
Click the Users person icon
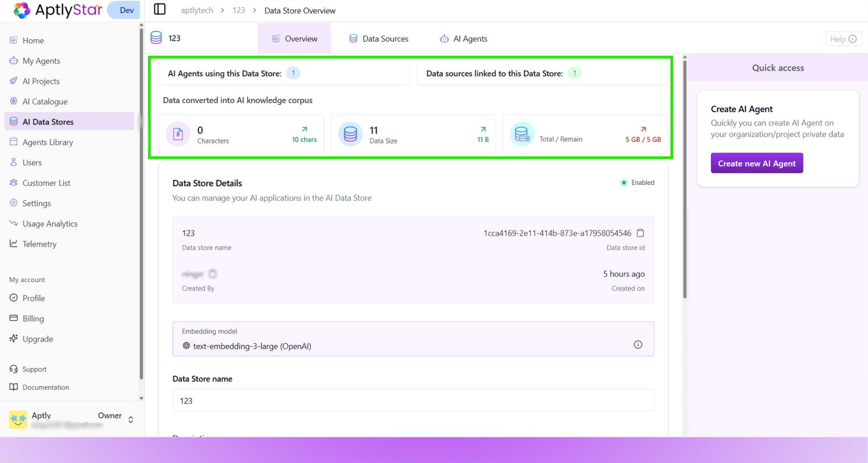coord(13,162)
